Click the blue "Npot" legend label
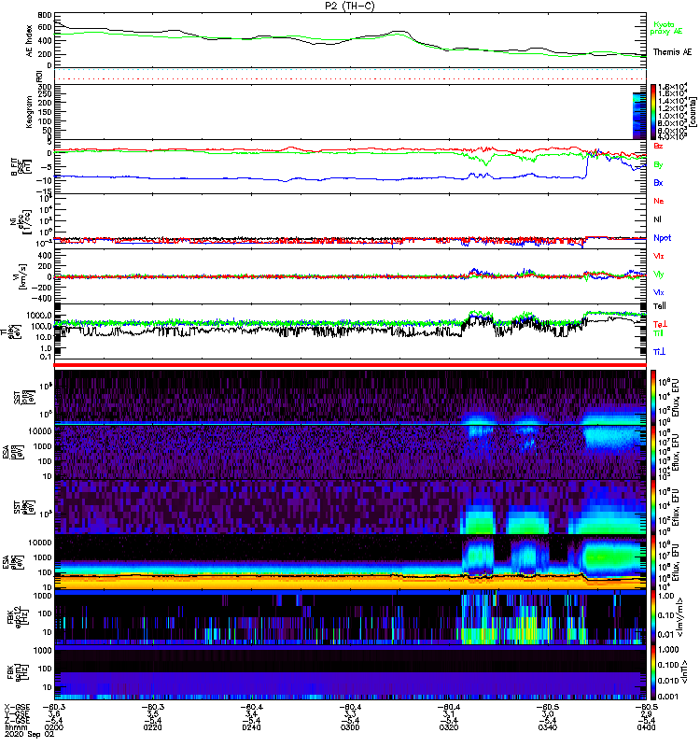This screenshot has width=700, height=747. coord(662,238)
